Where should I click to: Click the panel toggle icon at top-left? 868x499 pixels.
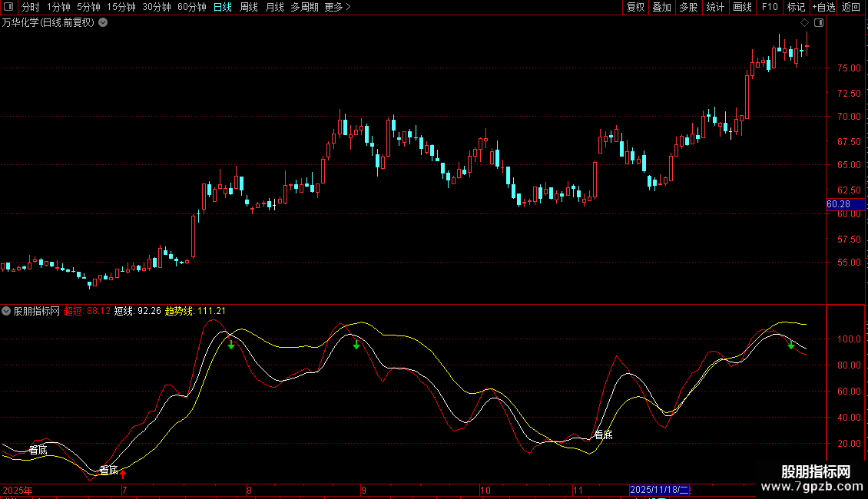click(8, 8)
